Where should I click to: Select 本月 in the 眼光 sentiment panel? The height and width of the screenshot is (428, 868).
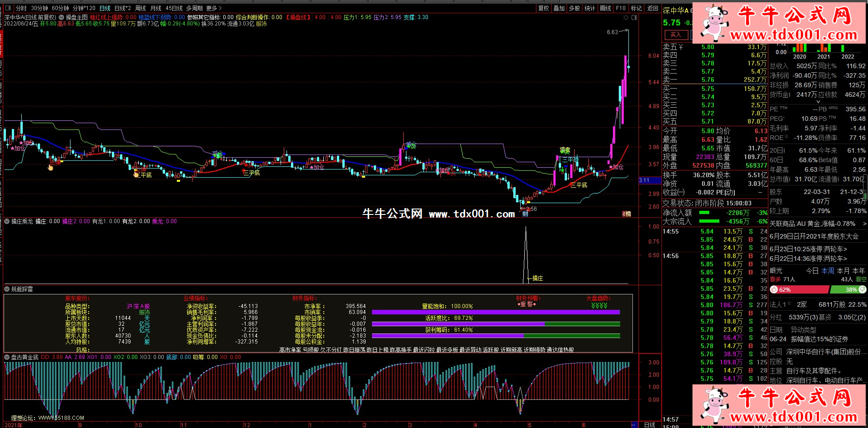(843, 270)
